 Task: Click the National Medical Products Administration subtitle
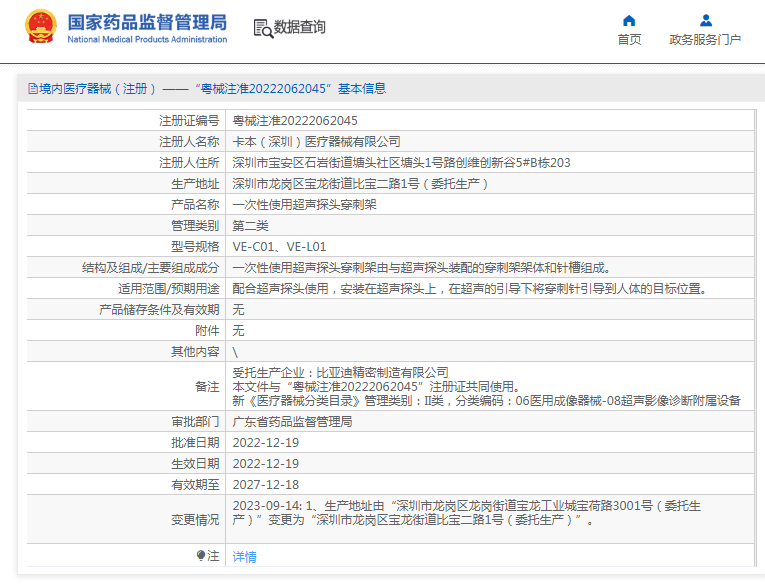click(x=147, y=39)
